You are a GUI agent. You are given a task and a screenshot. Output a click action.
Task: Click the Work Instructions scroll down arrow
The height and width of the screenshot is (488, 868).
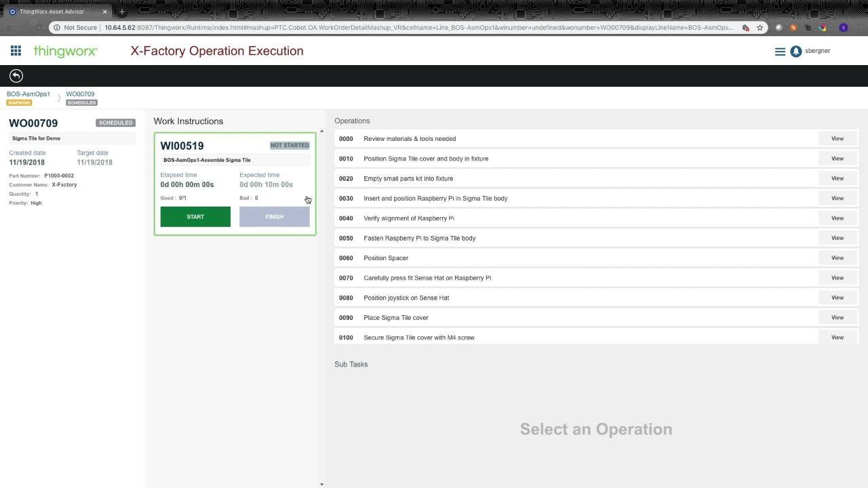tap(321, 484)
